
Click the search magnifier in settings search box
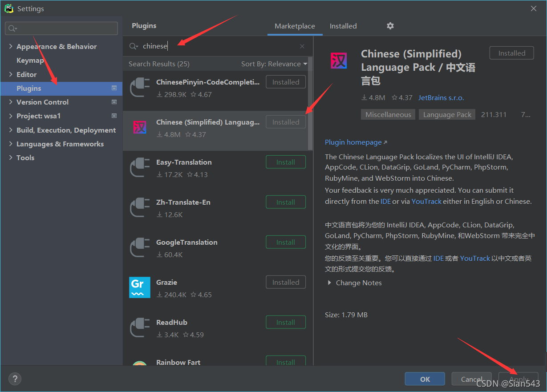(12, 28)
